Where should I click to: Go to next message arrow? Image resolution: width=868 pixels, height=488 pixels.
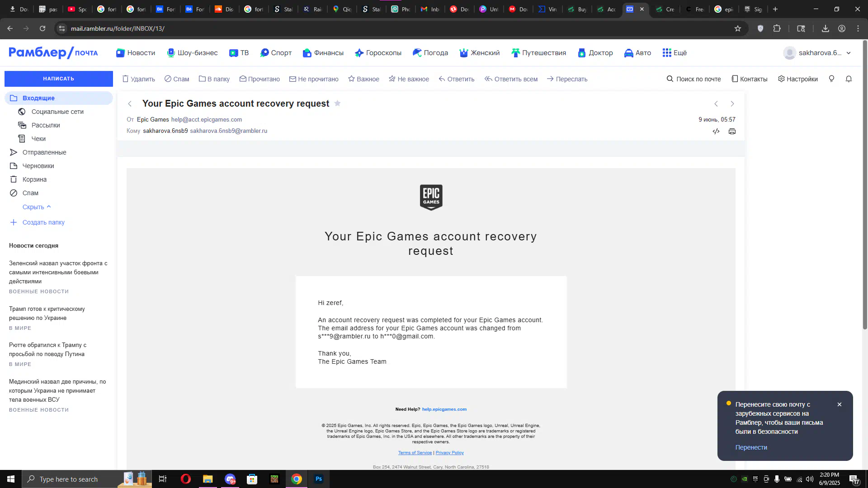pyautogui.click(x=732, y=104)
